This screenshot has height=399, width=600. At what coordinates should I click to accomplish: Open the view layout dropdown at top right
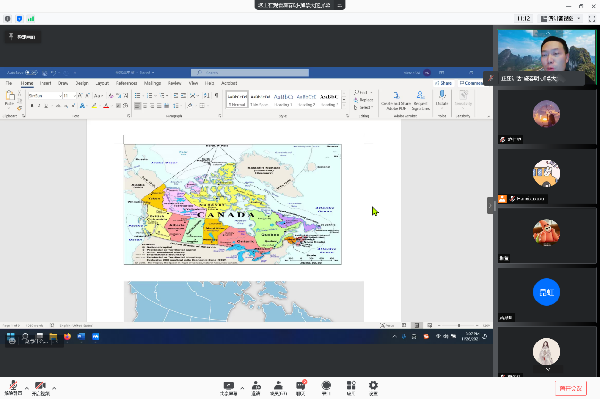(x=561, y=18)
